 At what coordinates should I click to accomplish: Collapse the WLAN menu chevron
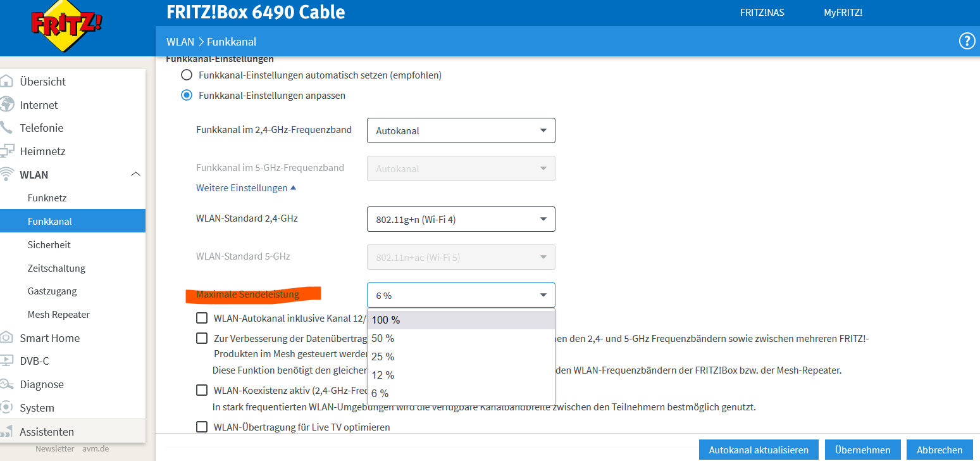click(135, 174)
